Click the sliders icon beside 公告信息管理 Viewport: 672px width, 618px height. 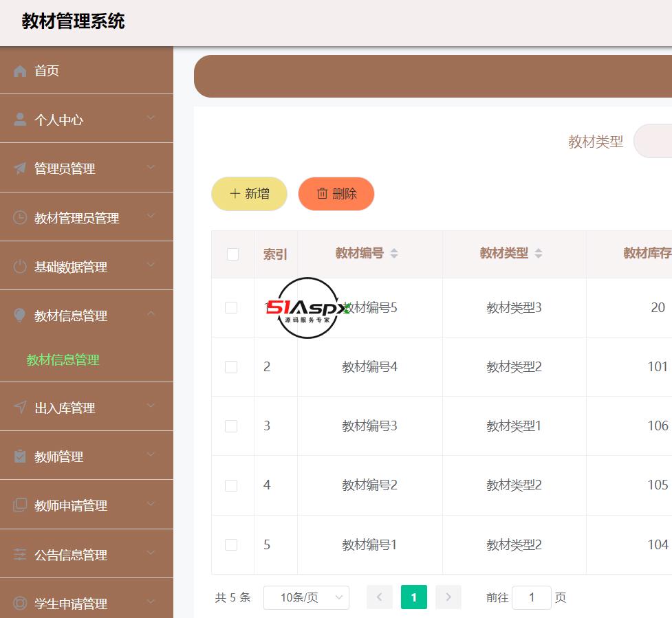point(20,554)
